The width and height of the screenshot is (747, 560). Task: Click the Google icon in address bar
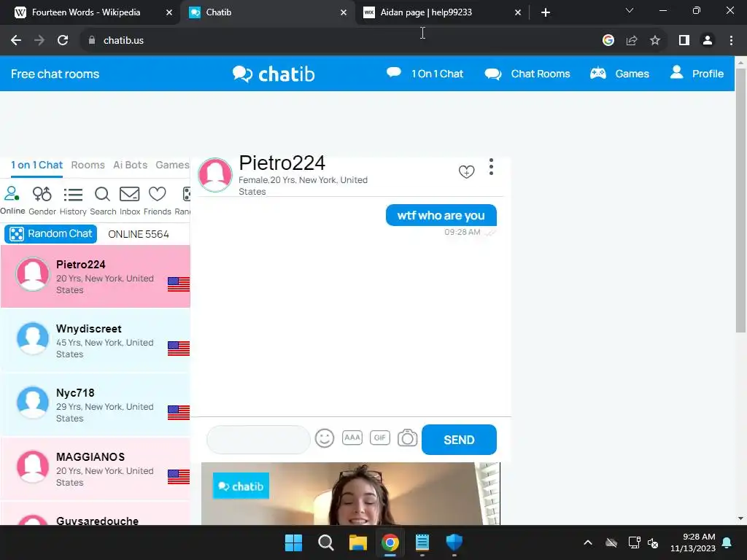click(608, 41)
